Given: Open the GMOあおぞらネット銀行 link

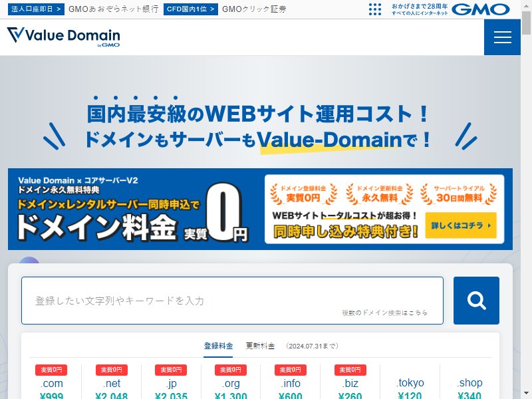Looking at the screenshot, I should point(113,9).
